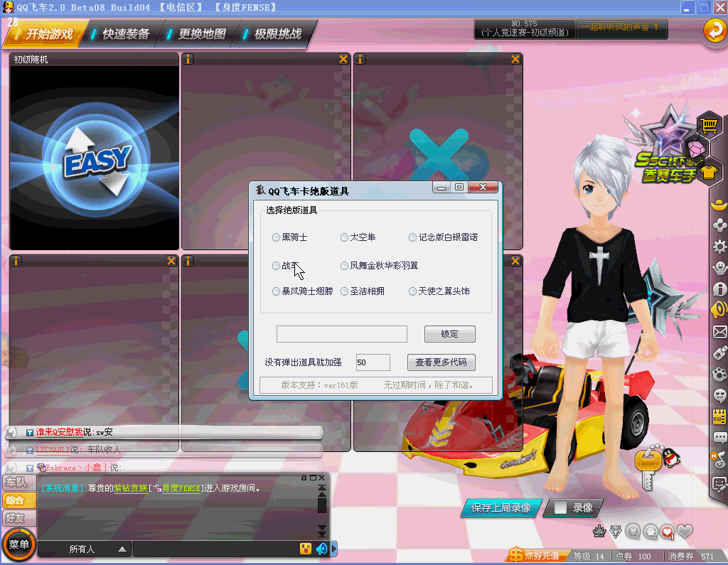728x565 pixels.
Task: Click the orange return arrow button
Action: pyautogui.click(x=715, y=30)
